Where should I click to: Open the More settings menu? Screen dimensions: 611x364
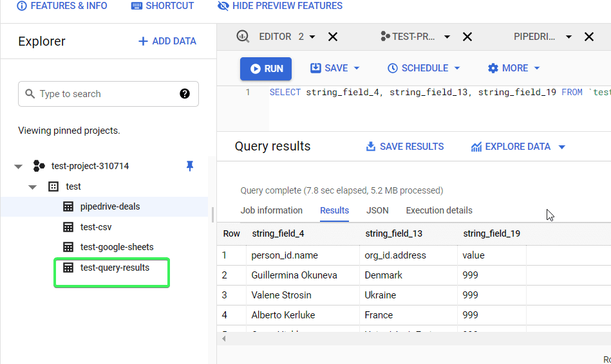click(x=508, y=68)
